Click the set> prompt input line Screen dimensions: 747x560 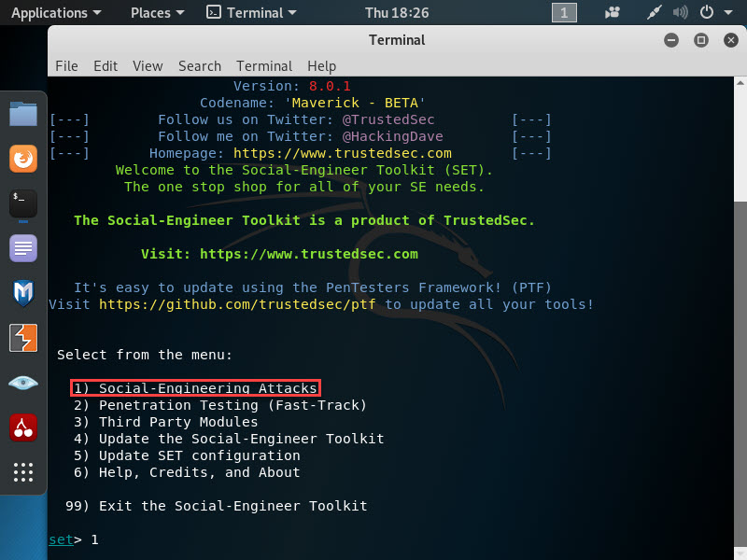coord(74,539)
